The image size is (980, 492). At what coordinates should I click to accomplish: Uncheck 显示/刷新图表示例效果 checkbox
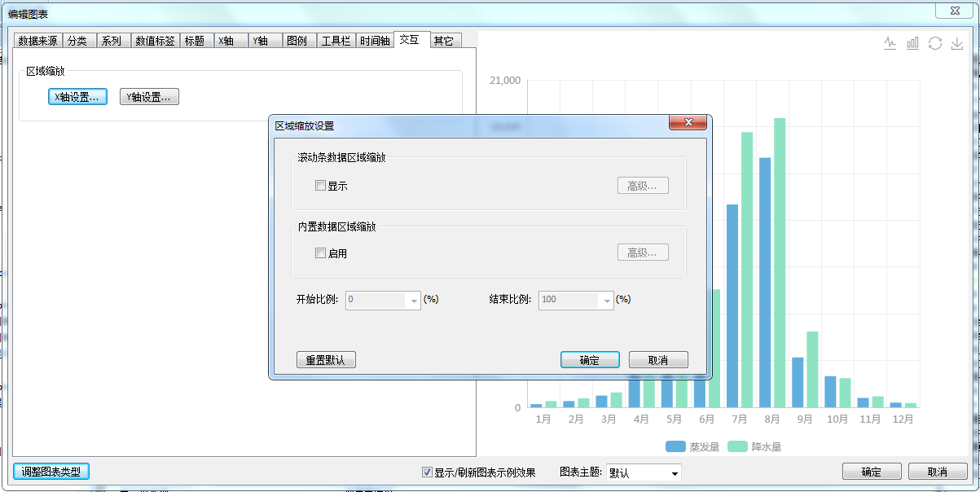coord(427,472)
